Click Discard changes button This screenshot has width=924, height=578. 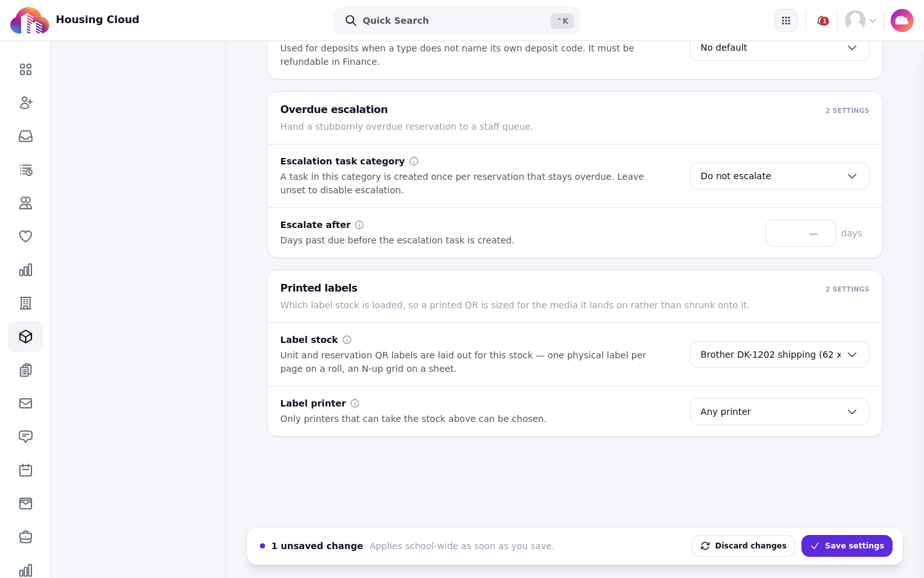tap(743, 546)
